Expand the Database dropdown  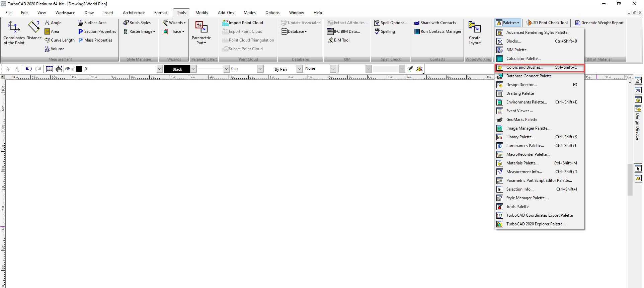tap(294, 31)
